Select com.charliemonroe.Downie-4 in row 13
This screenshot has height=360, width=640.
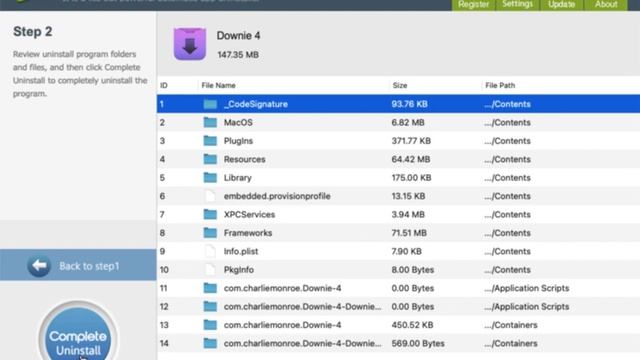pyautogui.click(x=282, y=325)
